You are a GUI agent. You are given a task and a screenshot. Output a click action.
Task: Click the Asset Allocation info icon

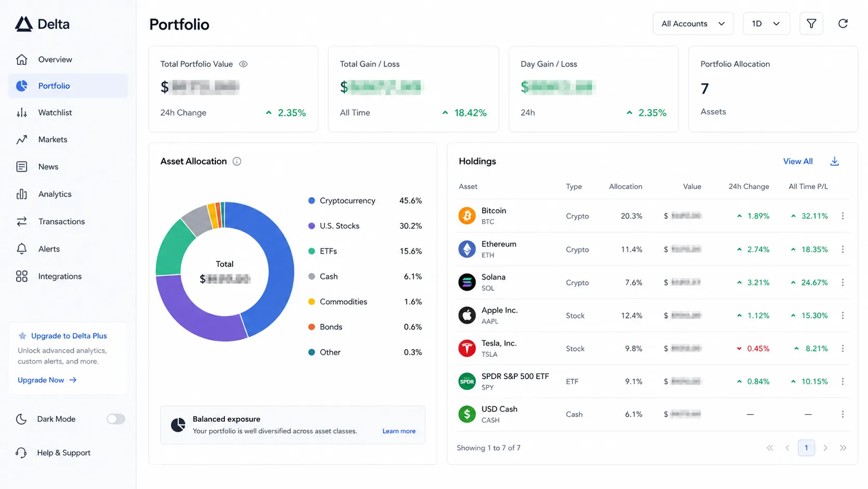237,162
